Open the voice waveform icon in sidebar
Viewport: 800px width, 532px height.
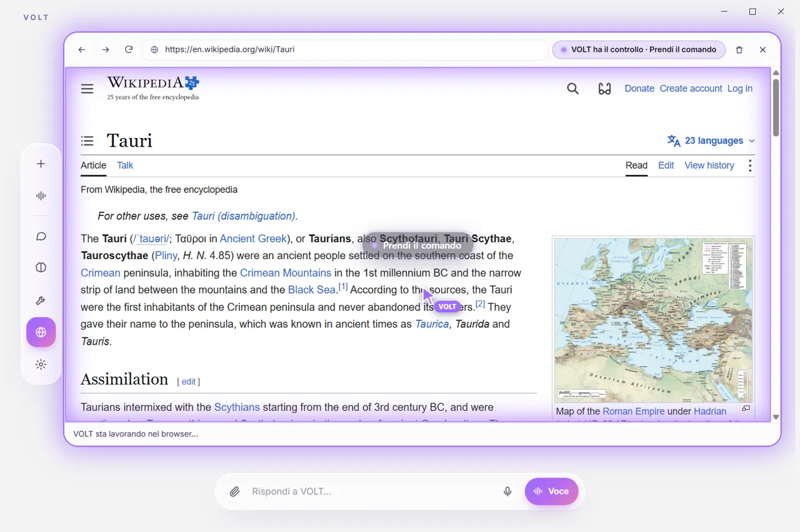pyautogui.click(x=41, y=195)
